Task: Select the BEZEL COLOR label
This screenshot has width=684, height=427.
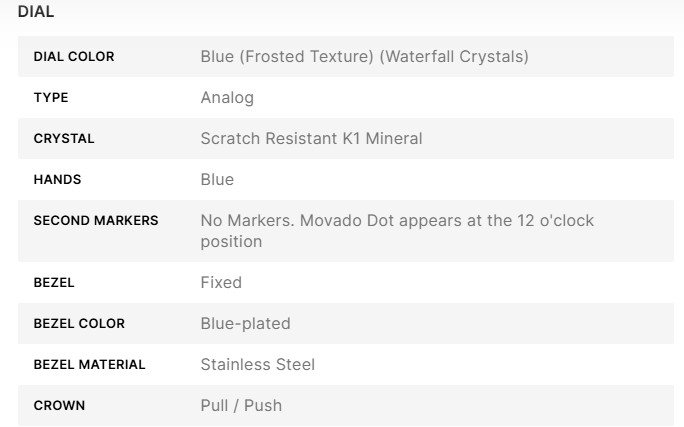Action: pyautogui.click(x=78, y=324)
